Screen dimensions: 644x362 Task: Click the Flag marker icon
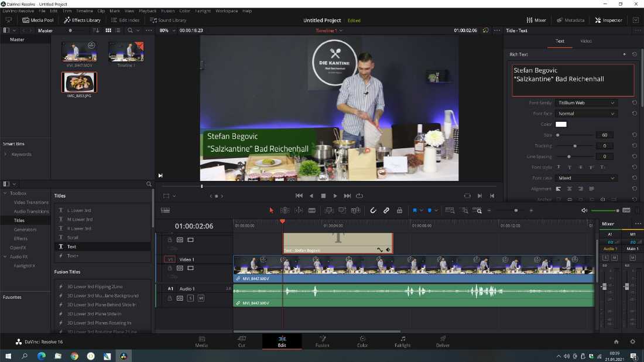point(415,210)
